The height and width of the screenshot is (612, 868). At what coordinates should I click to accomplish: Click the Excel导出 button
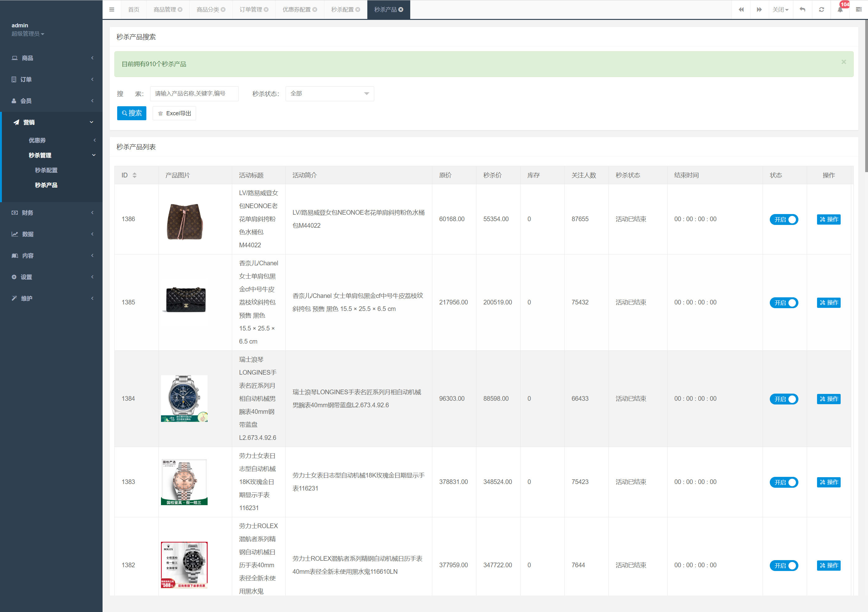(174, 113)
